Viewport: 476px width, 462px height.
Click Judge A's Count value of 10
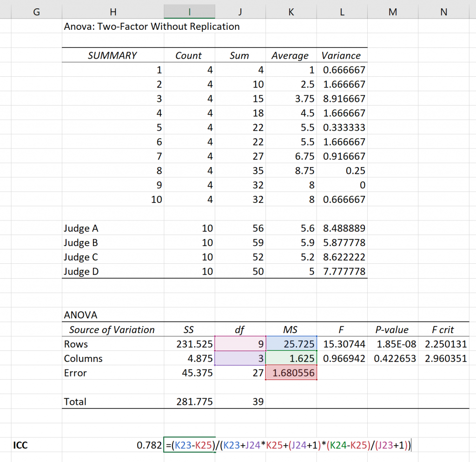point(189,228)
